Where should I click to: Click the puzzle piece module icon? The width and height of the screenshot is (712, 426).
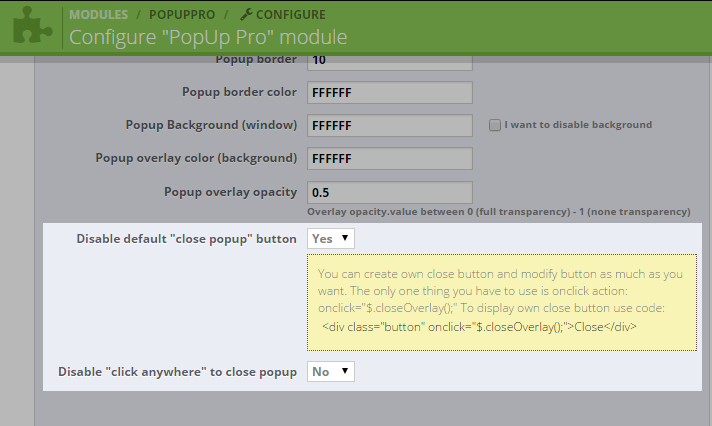pyautogui.click(x=33, y=25)
